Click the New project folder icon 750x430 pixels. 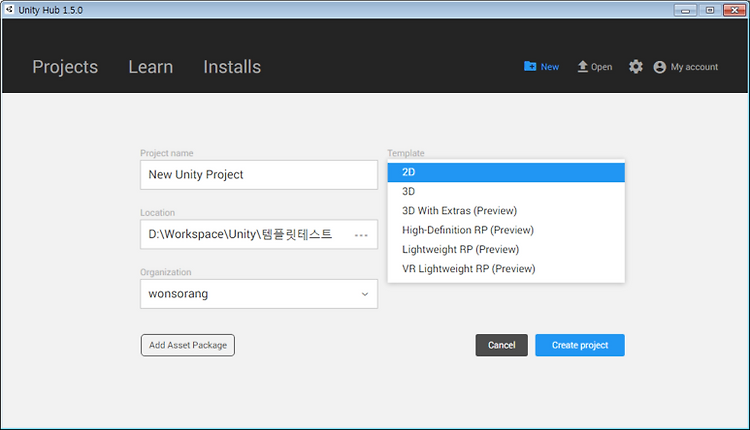click(x=530, y=66)
